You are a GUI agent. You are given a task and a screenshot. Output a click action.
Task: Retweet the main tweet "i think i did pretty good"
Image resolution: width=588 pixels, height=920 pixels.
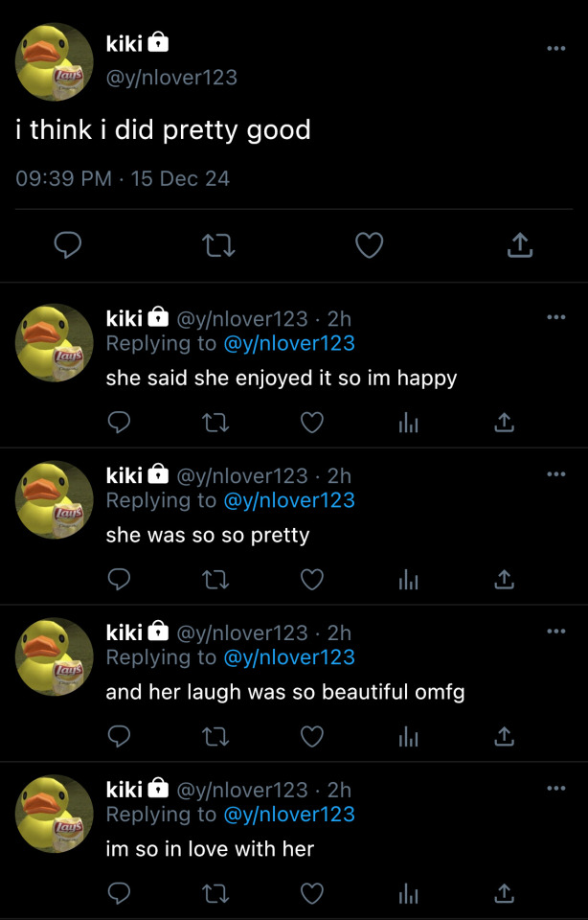pos(219,246)
